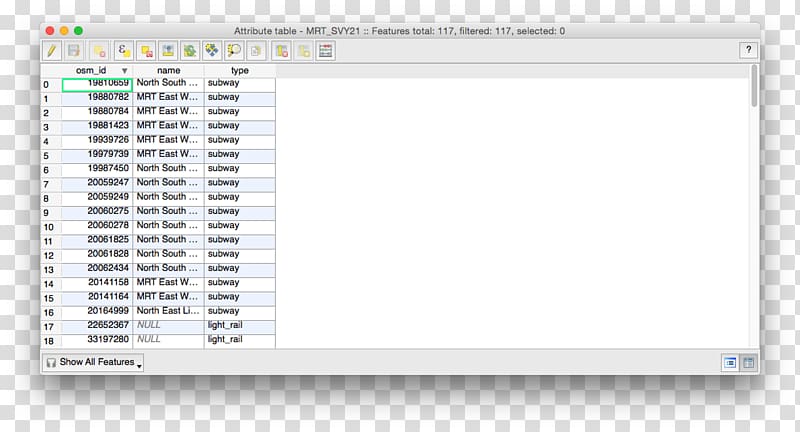Open select features by expression tool
800x432 pixels.
124,51
